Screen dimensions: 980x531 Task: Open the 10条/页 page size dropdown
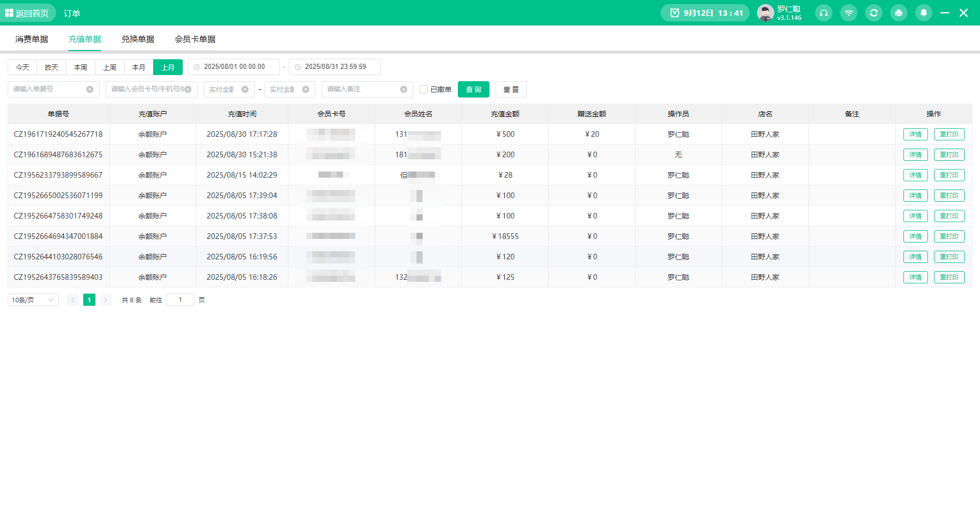tap(33, 300)
